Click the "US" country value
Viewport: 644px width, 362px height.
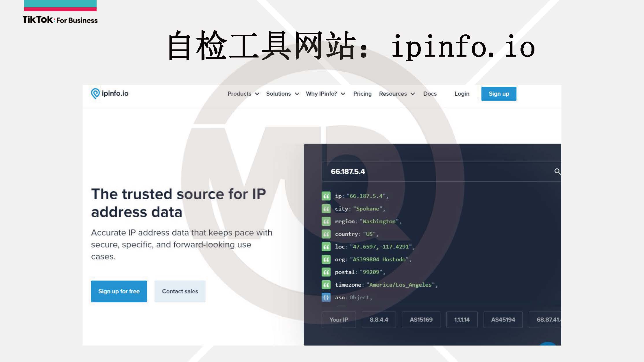point(369,234)
